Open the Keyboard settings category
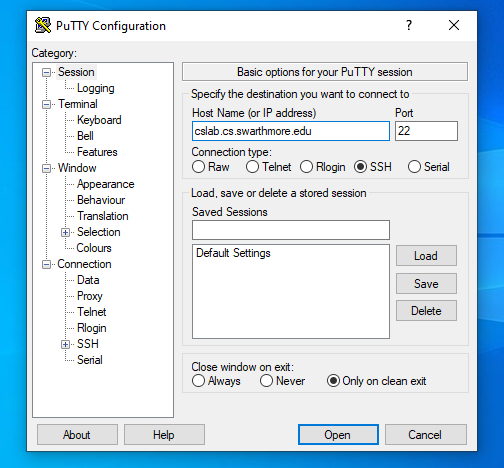Image resolution: width=504 pixels, height=468 pixels. [99, 120]
